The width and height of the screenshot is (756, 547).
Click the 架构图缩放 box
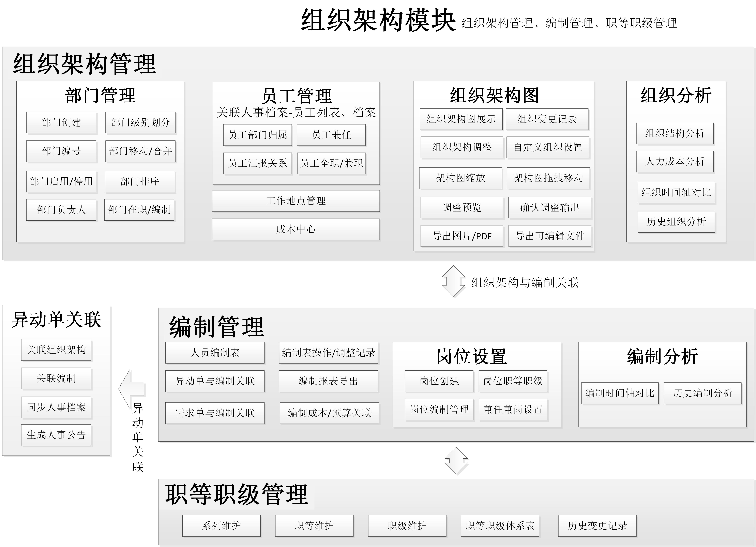coord(461,178)
